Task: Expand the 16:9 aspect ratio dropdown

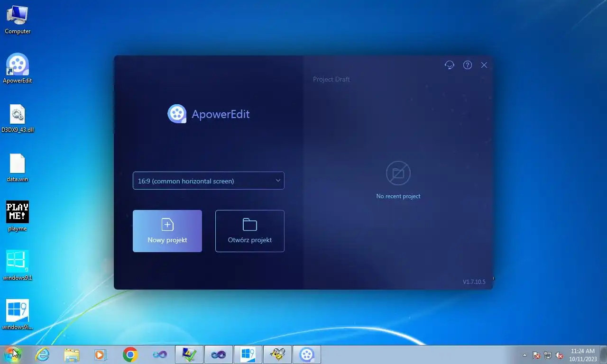Action: (209, 181)
